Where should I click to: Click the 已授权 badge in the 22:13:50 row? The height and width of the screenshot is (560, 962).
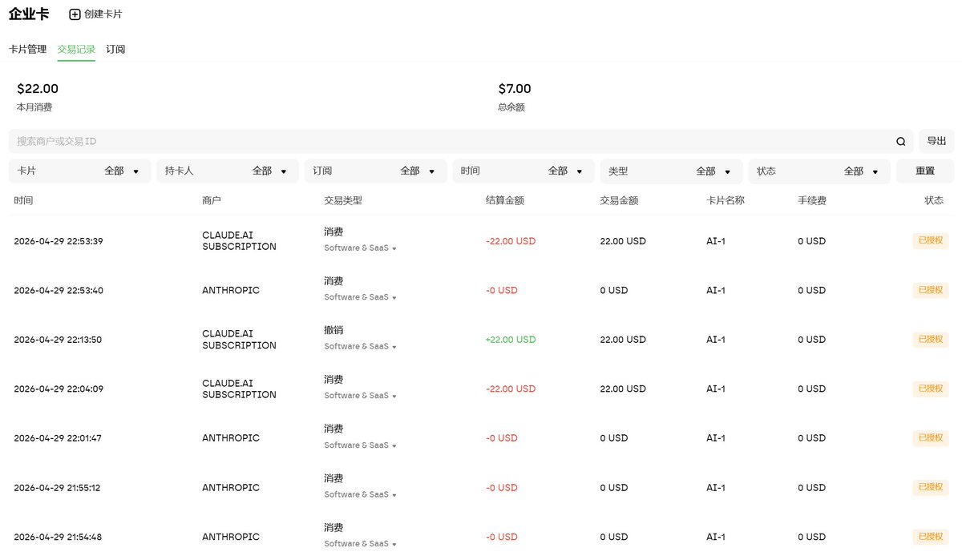click(931, 340)
